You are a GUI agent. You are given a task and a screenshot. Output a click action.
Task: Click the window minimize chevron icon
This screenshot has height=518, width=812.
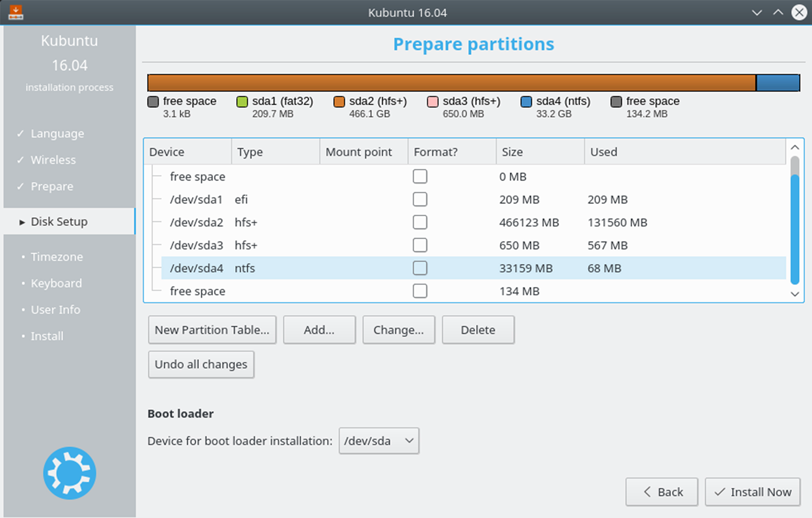click(x=757, y=12)
